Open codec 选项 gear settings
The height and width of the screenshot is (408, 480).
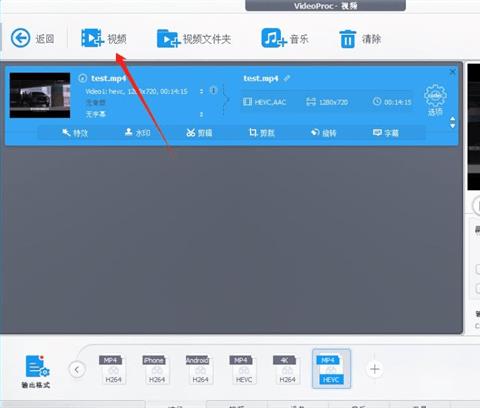click(435, 100)
